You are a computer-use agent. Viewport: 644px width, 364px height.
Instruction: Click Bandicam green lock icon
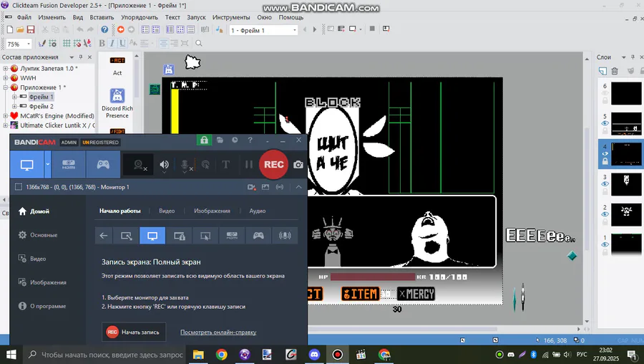[x=204, y=140]
